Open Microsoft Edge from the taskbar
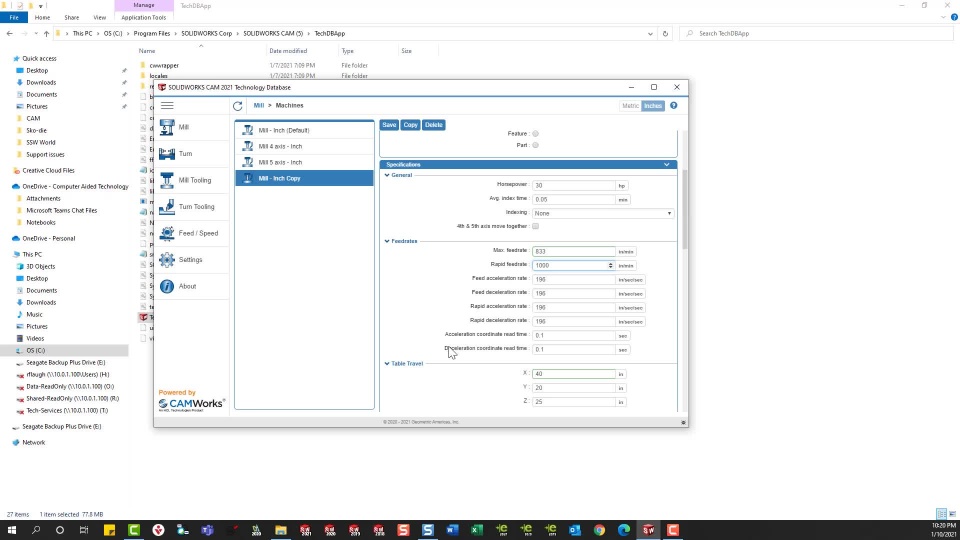Viewport: 960px width, 540px height. tap(624, 530)
